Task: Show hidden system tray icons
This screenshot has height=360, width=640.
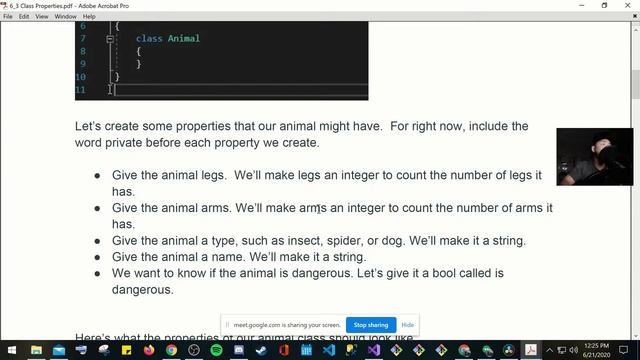Action: tap(549, 350)
